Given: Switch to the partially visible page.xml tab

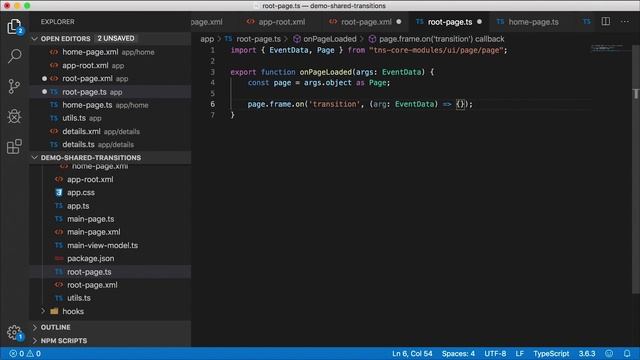Looking at the screenshot, I should 207,22.
